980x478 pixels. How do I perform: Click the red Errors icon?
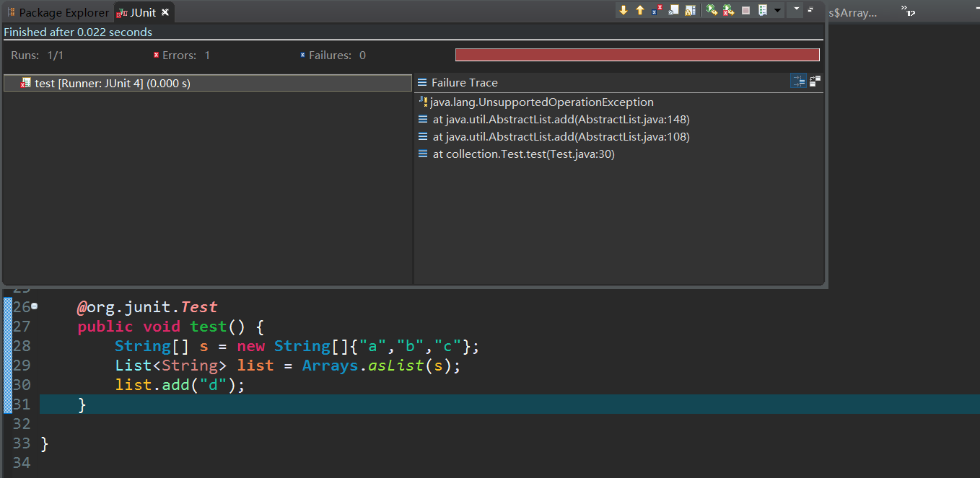(156, 55)
